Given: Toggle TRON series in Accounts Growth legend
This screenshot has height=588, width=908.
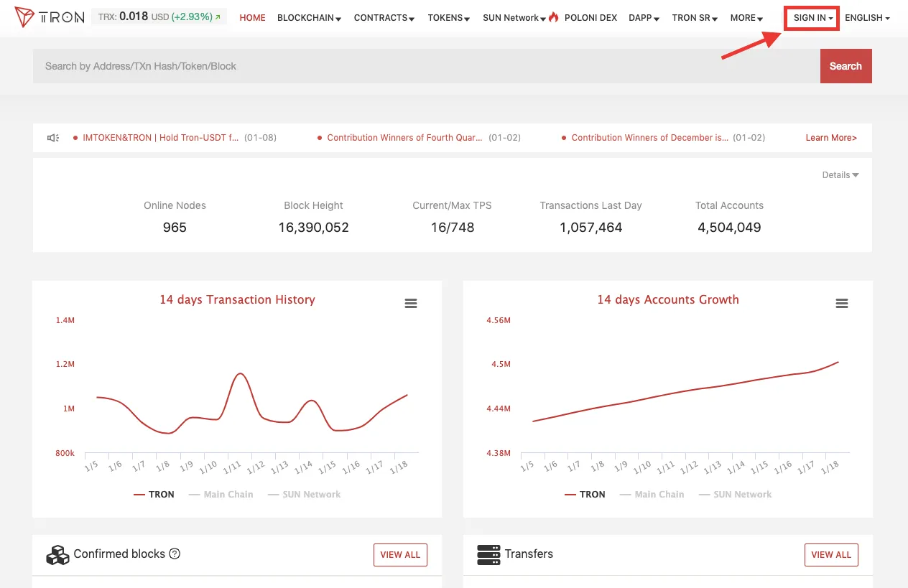Looking at the screenshot, I should click(585, 495).
